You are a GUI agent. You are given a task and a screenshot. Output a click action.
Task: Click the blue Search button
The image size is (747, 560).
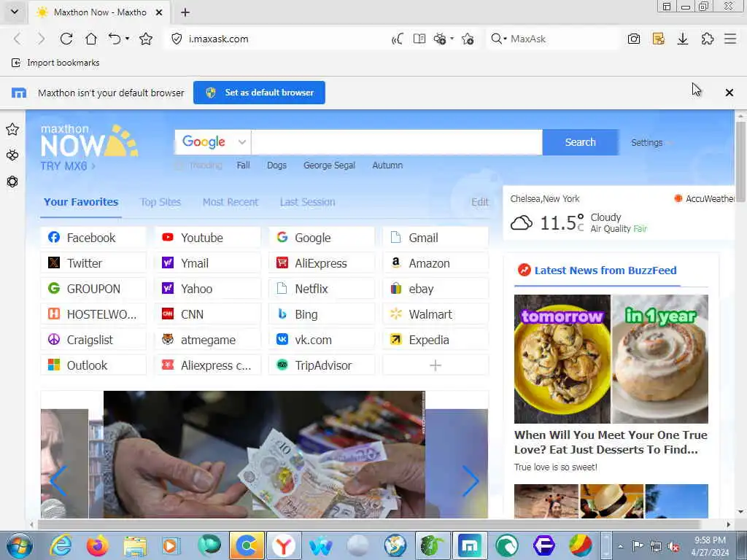[580, 142]
